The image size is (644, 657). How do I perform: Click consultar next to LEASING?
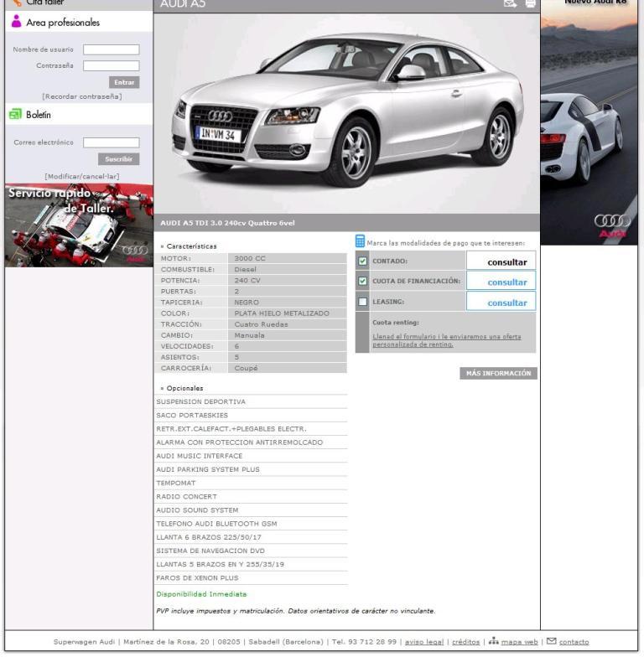point(506,303)
